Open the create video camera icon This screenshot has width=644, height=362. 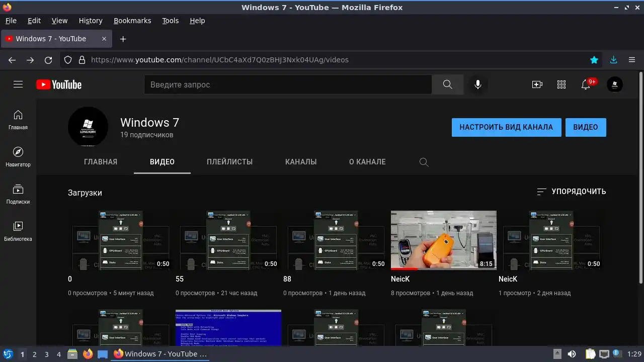[x=537, y=84]
